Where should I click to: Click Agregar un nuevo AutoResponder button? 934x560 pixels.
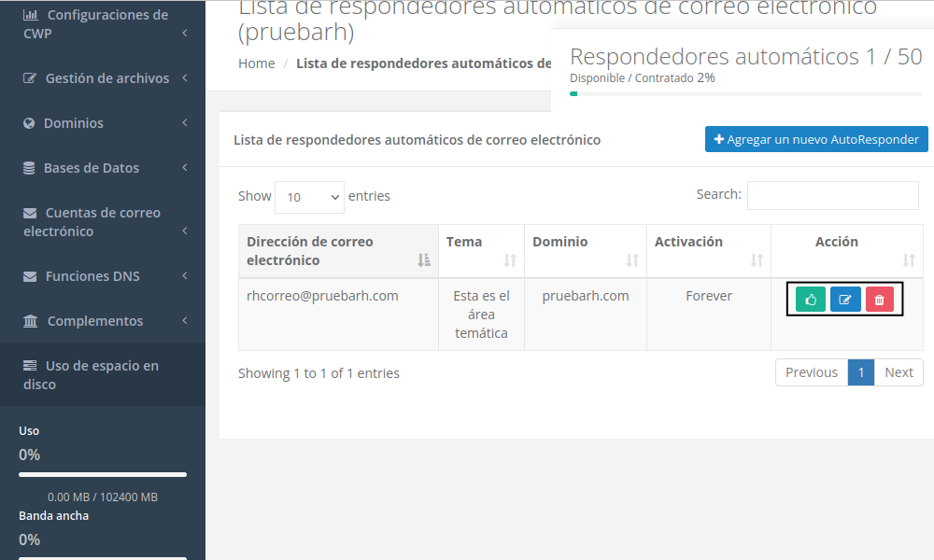click(x=816, y=139)
